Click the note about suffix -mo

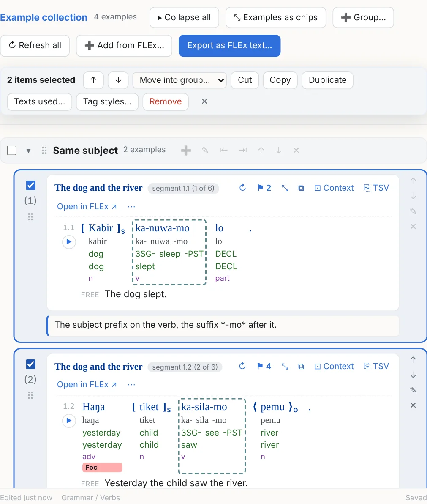(x=223, y=326)
